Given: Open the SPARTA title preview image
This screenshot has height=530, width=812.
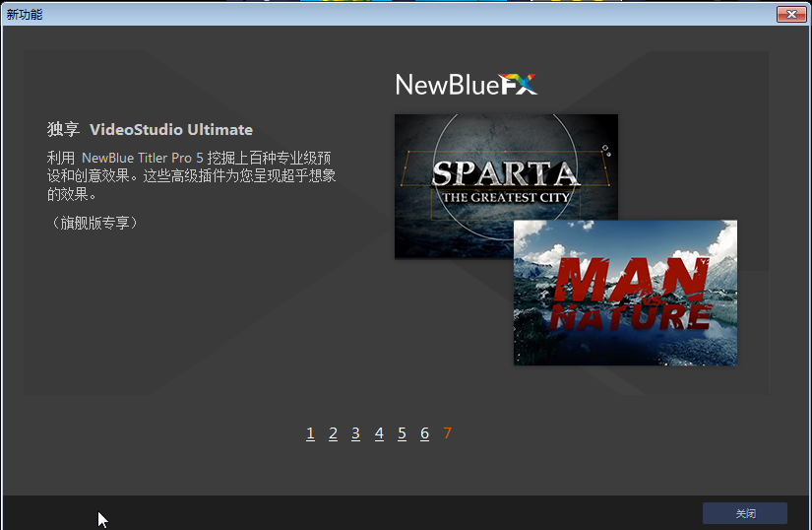Looking at the screenshot, I should 506,186.
